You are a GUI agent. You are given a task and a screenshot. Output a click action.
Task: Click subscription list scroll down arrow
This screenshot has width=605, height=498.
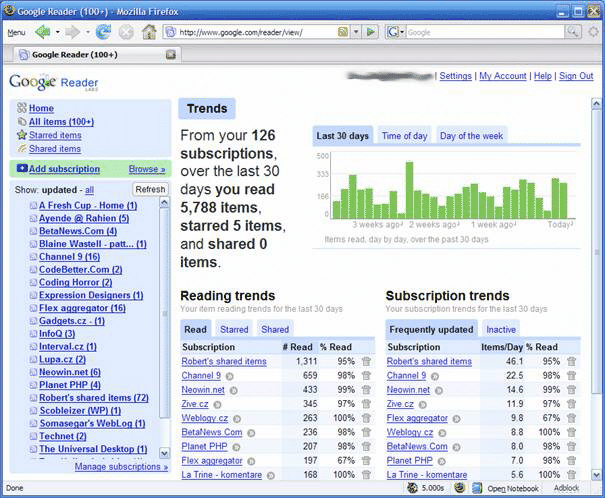[164, 453]
